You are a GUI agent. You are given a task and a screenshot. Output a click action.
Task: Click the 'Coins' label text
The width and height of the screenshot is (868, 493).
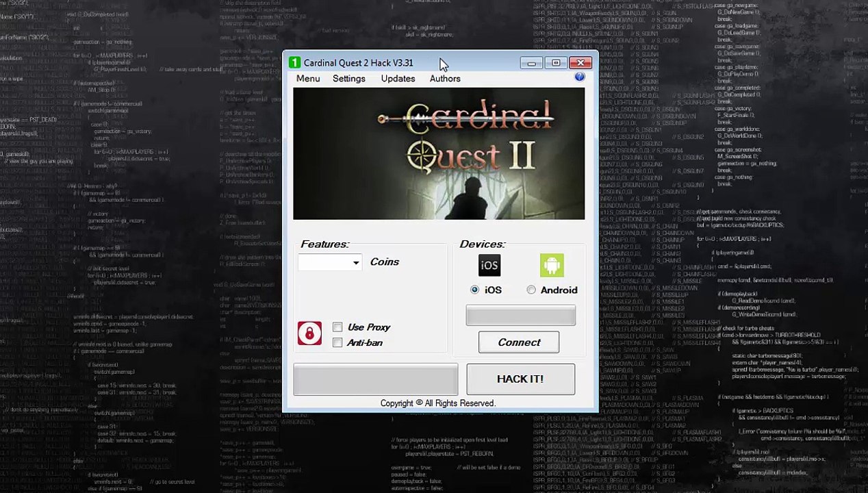pyautogui.click(x=385, y=262)
